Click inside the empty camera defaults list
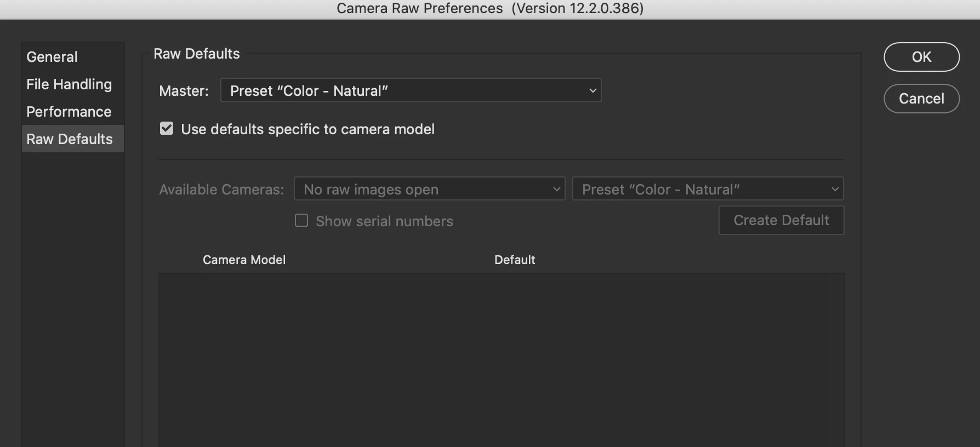Screen dimensions: 980x447 pos(501,356)
